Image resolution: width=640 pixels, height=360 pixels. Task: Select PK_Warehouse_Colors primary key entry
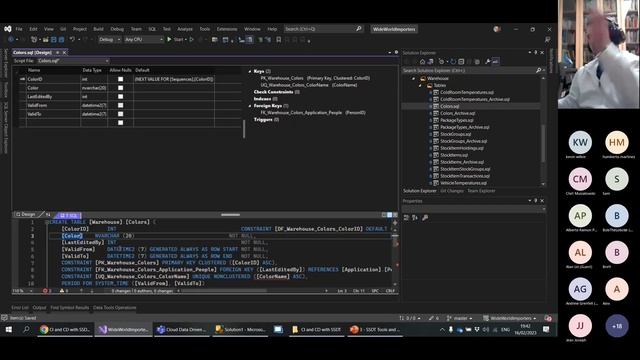point(315,78)
